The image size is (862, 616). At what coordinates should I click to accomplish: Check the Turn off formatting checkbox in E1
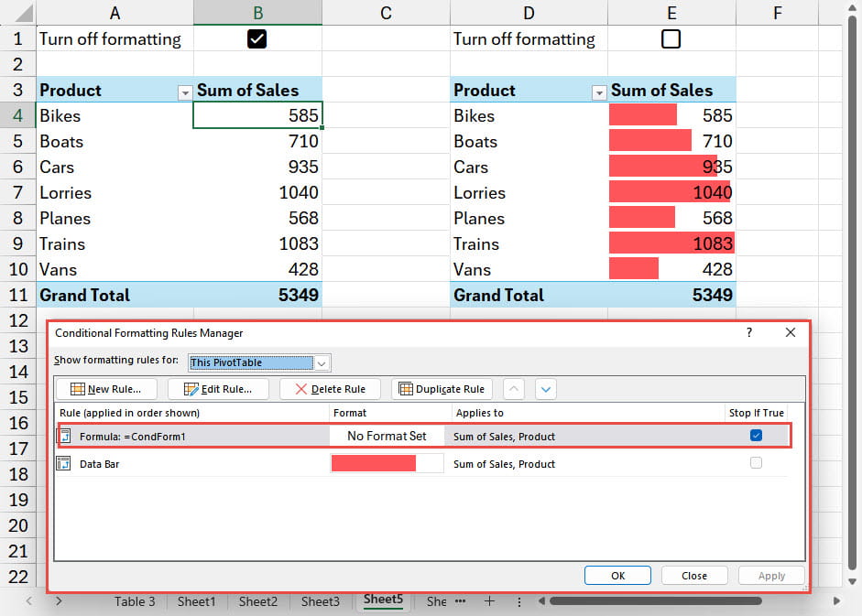pyautogui.click(x=671, y=38)
